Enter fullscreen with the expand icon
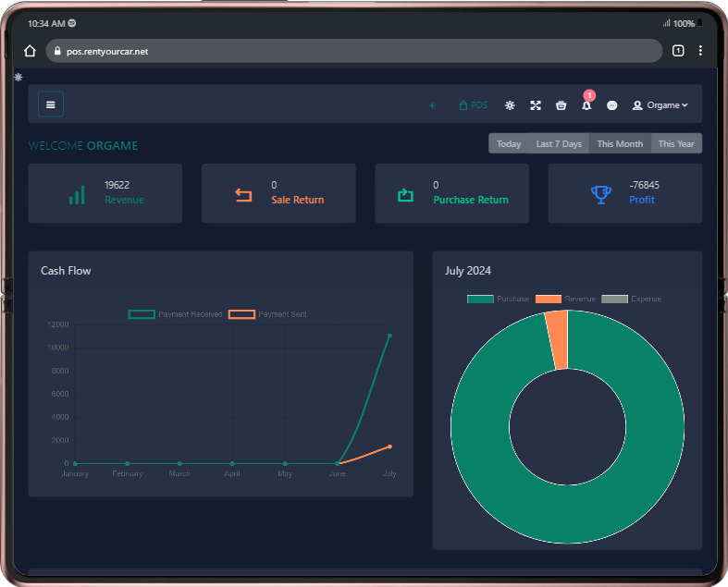Image resolution: width=728 pixels, height=587 pixels. pyautogui.click(x=535, y=105)
